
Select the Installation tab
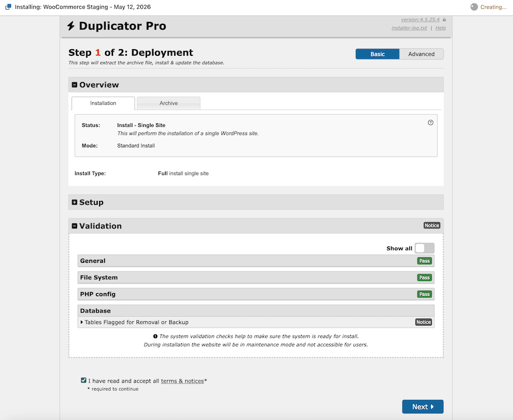coord(103,103)
